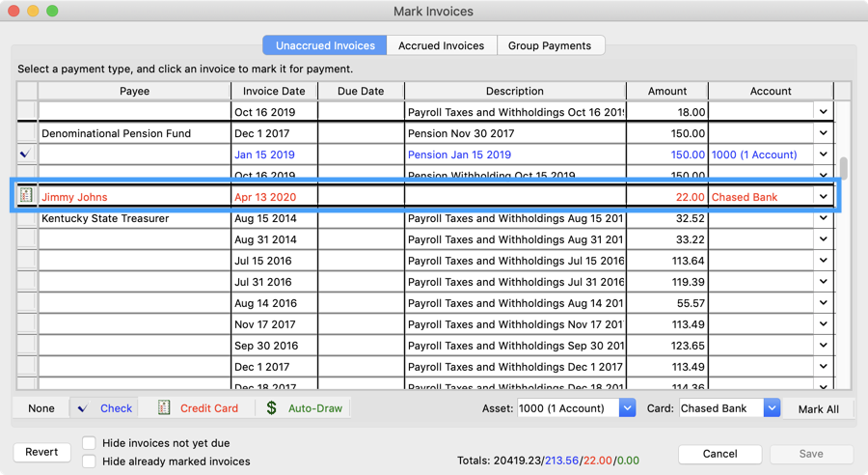
Task: Expand Account dropdown on Jimmy Johns row
Action: [823, 197]
